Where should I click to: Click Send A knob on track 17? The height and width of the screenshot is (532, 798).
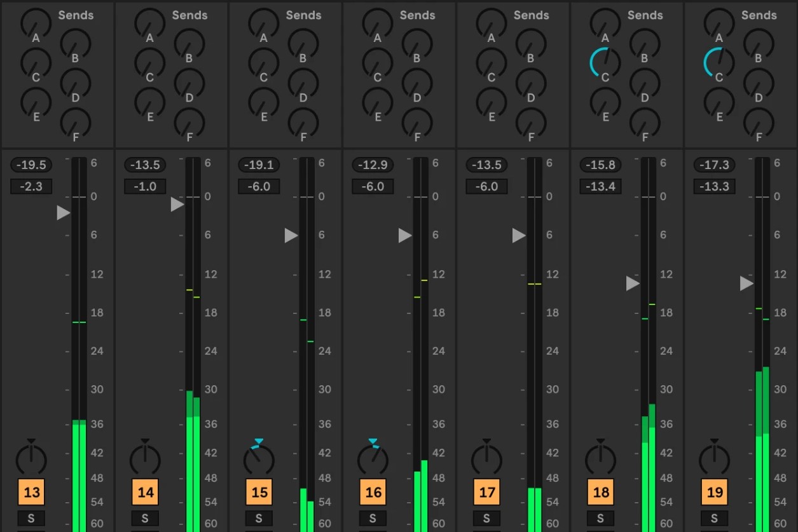[492, 22]
